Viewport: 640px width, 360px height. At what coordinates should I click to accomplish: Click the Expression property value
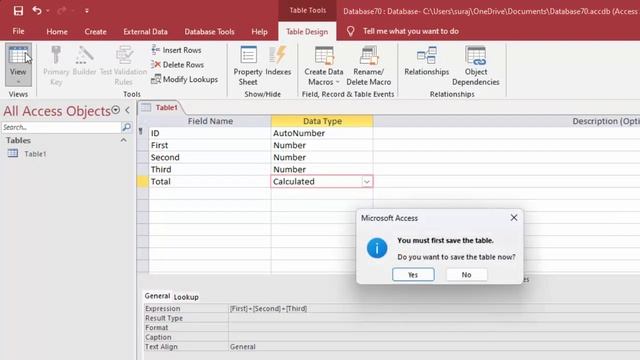point(434,309)
